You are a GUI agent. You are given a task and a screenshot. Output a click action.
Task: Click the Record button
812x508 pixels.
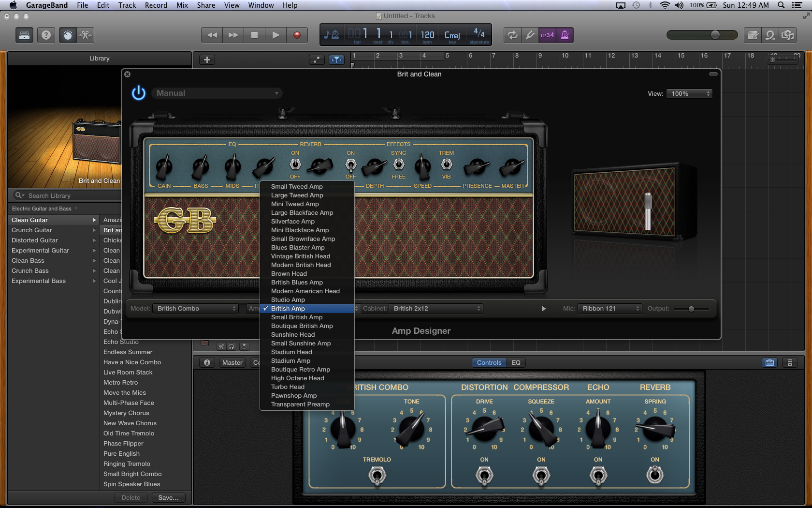(297, 35)
